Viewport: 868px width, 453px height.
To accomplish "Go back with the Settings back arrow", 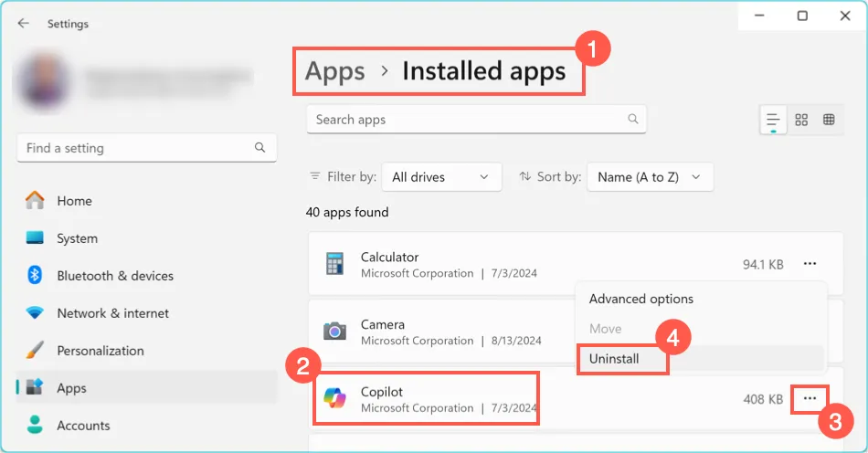I will (x=23, y=23).
